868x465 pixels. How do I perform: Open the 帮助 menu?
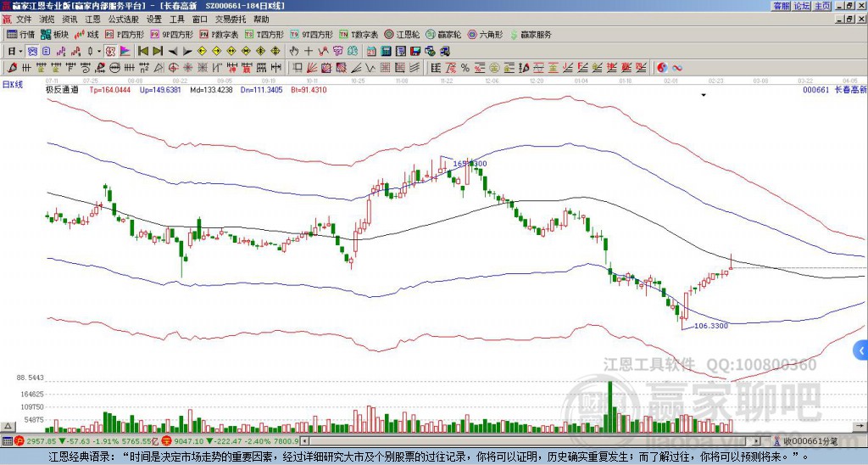pyautogui.click(x=261, y=20)
